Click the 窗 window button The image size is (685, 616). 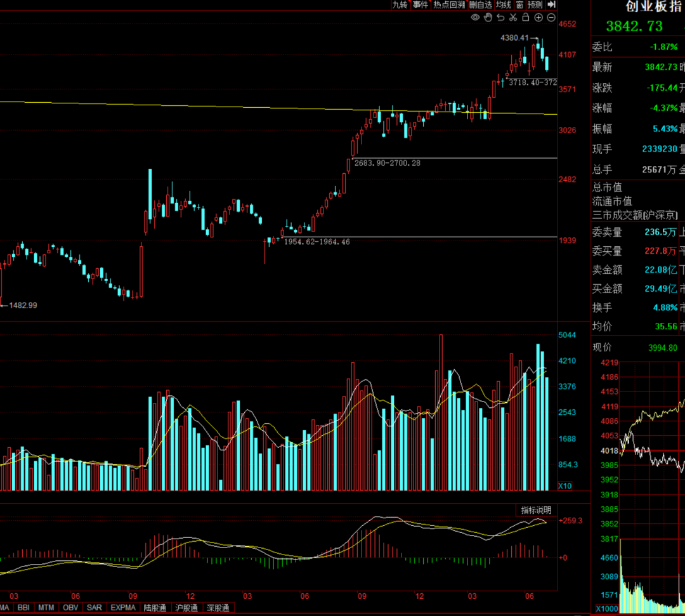(x=519, y=4)
